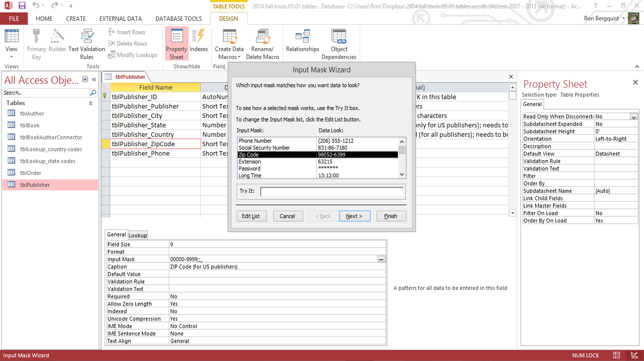Open the Read Only When Disconnected dropdown

[634, 116]
